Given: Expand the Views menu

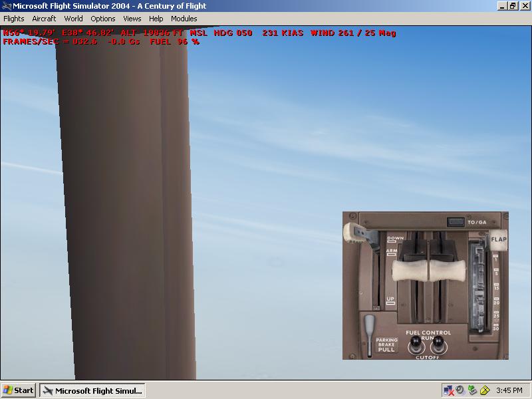Looking at the screenshot, I should (x=132, y=19).
